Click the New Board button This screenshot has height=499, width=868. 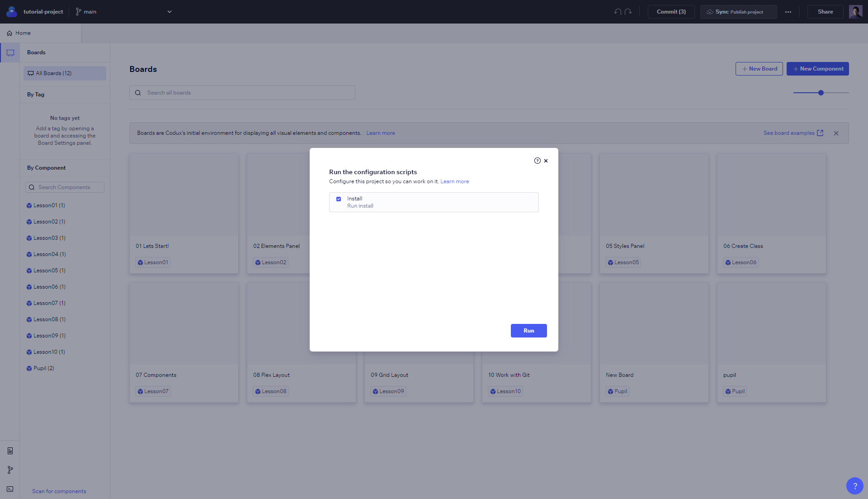(759, 69)
